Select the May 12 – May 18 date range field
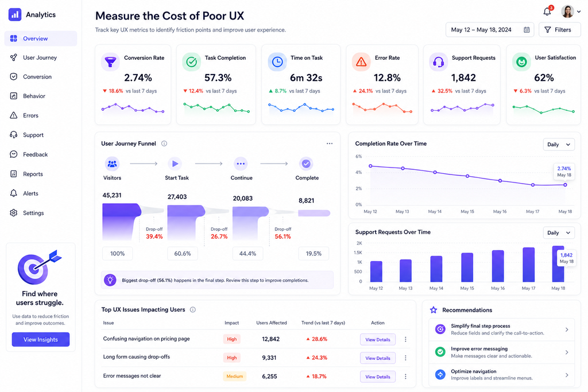The height and width of the screenshot is (392, 588). tap(490, 30)
